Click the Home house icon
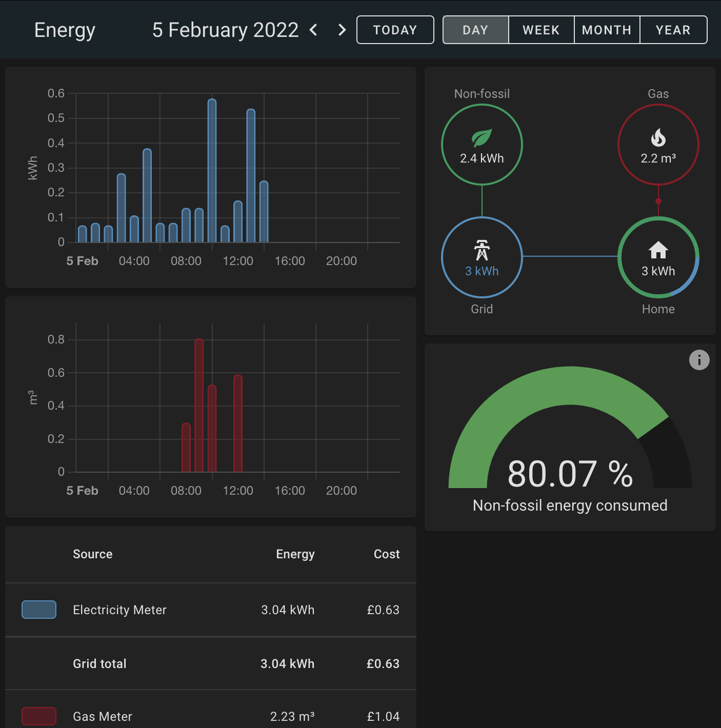The image size is (721, 728). point(658,250)
